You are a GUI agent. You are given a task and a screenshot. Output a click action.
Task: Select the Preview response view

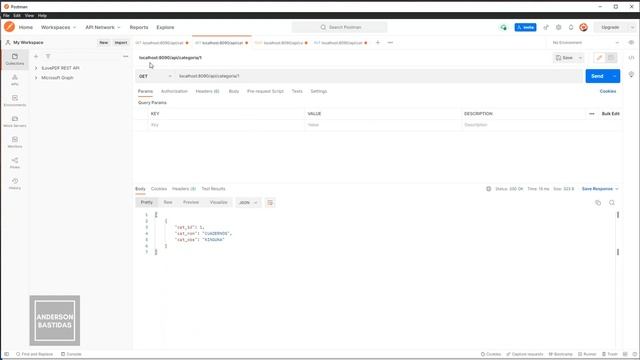pos(191,202)
